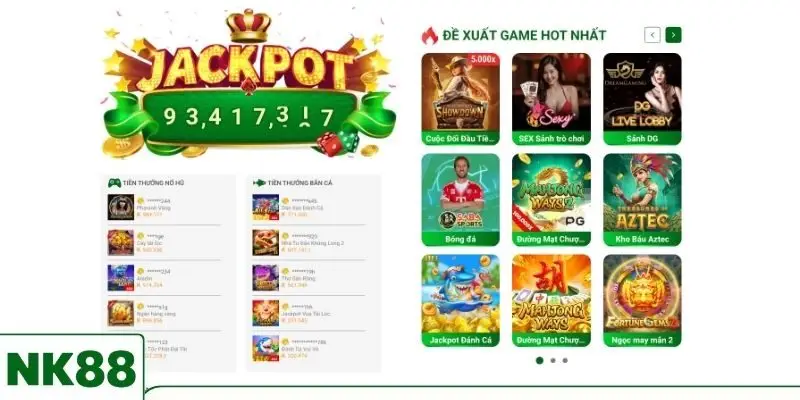Select the first carousel pagination dot
Screen dimensions: 800x400
tap(539, 360)
